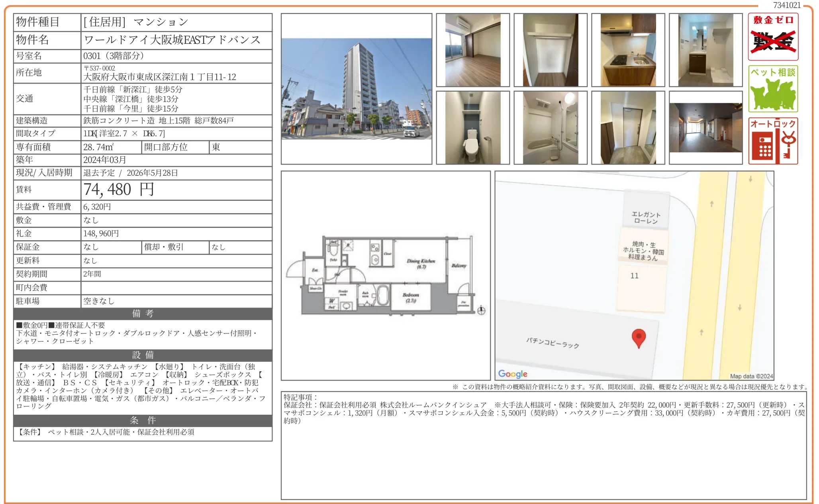Click the Google logo on map
Screen dimensions: 819x504
tap(513, 374)
